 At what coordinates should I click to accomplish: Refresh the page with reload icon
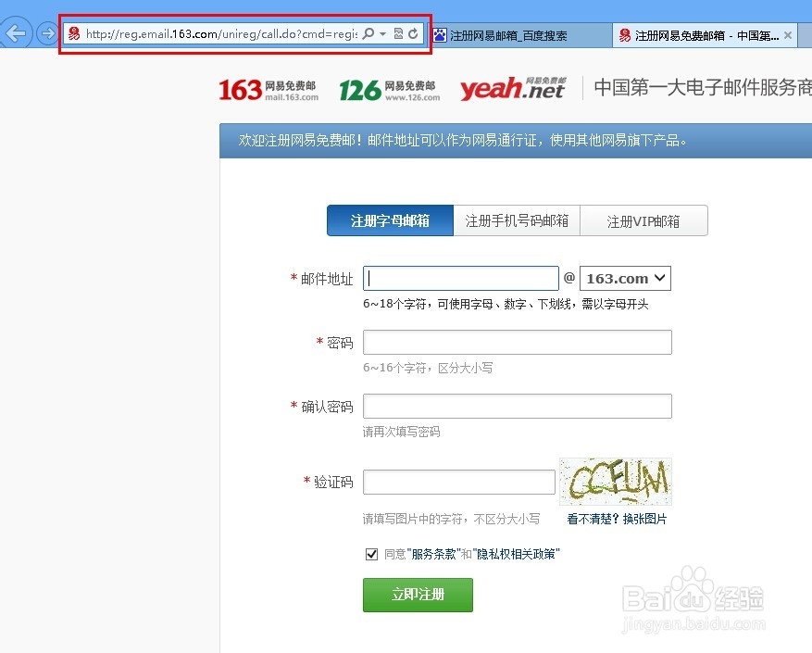pos(413,33)
